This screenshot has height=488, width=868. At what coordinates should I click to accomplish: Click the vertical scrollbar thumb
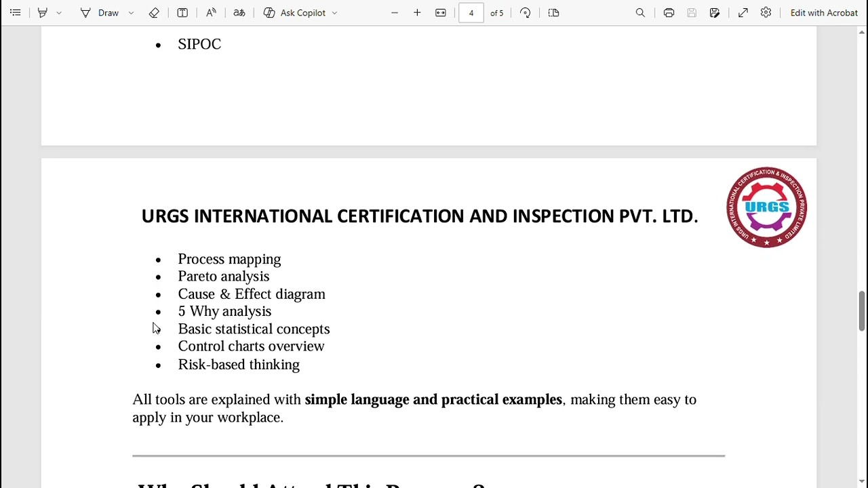(x=862, y=311)
